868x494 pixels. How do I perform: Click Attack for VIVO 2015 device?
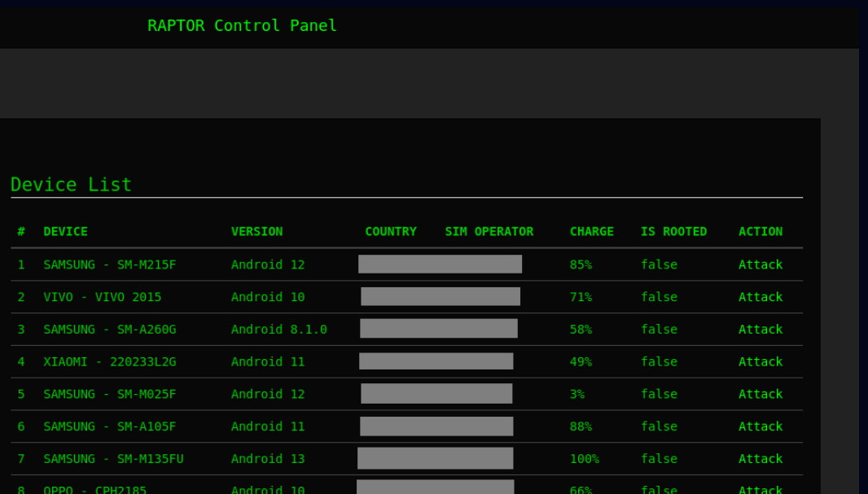760,297
